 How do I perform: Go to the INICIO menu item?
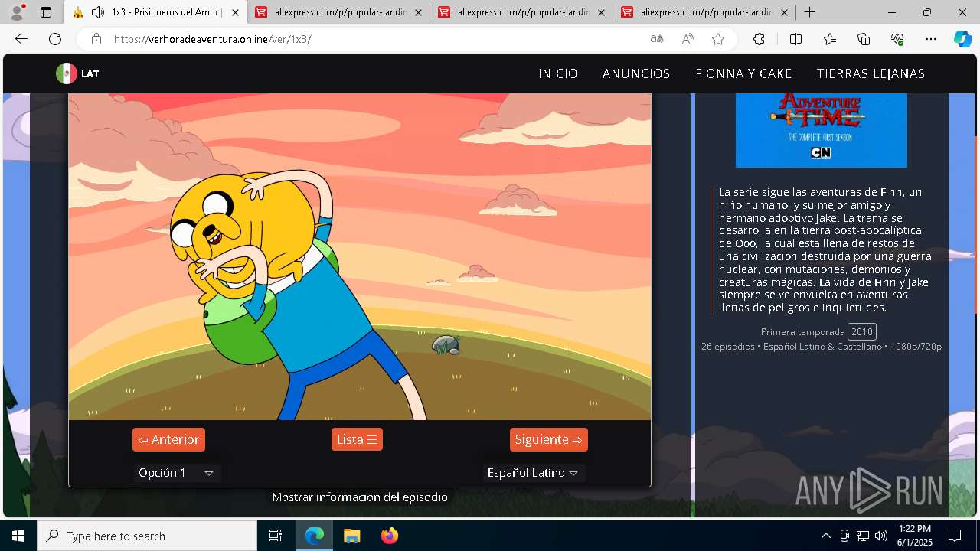557,73
